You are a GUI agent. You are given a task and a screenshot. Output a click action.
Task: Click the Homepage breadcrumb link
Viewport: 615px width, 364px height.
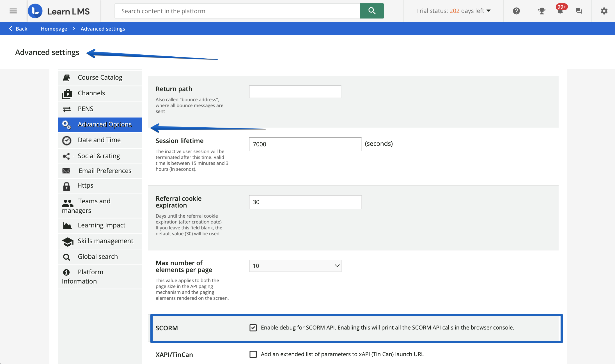pyautogui.click(x=54, y=29)
